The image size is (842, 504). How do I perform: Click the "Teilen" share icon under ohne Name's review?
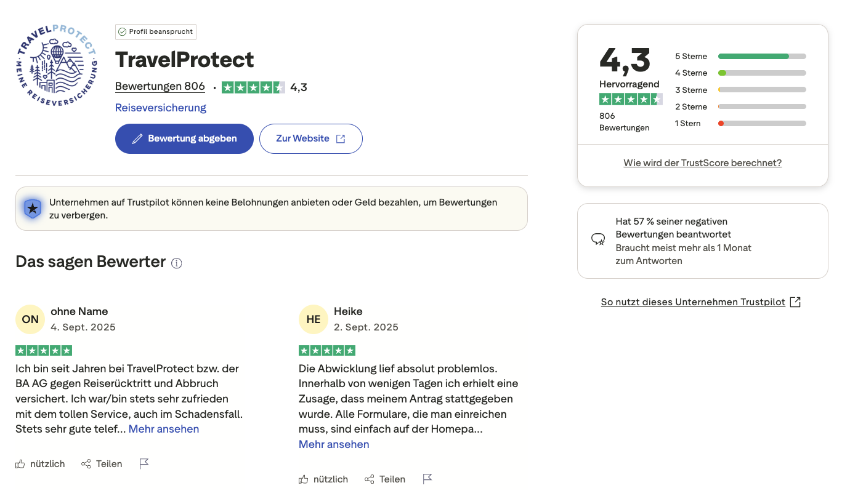pos(84,463)
